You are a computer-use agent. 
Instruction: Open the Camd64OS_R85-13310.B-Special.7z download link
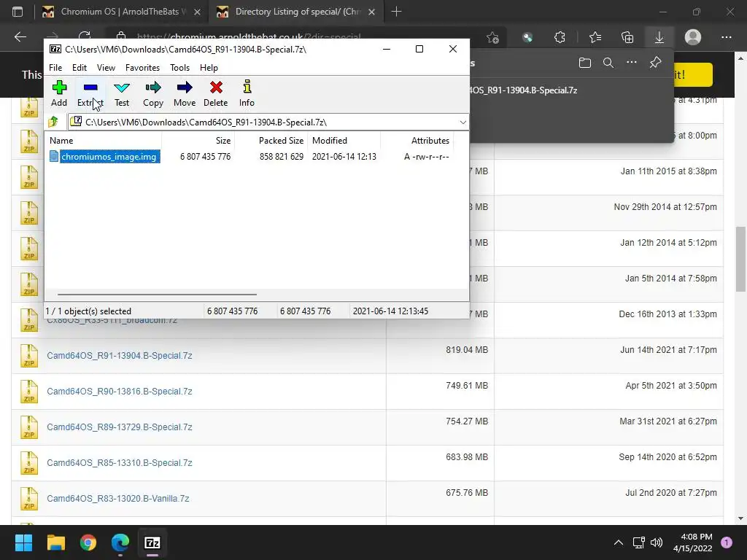pos(120,463)
